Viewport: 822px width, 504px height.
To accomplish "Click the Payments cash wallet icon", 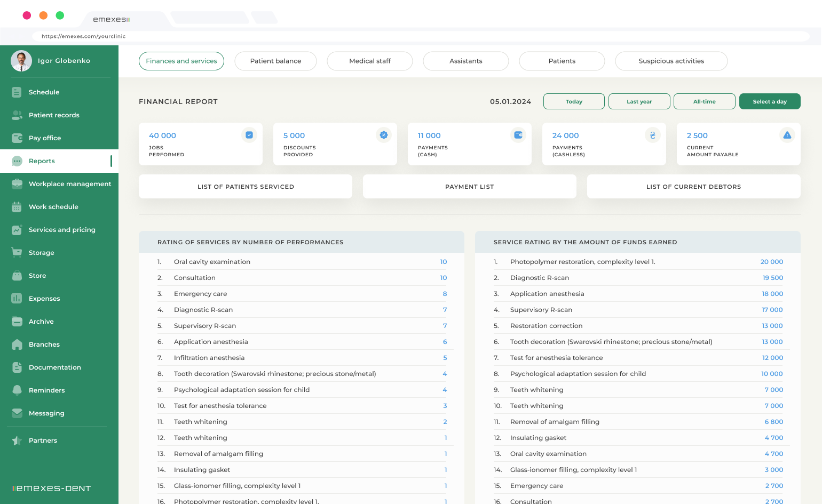I will pyautogui.click(x=518, y=135).
